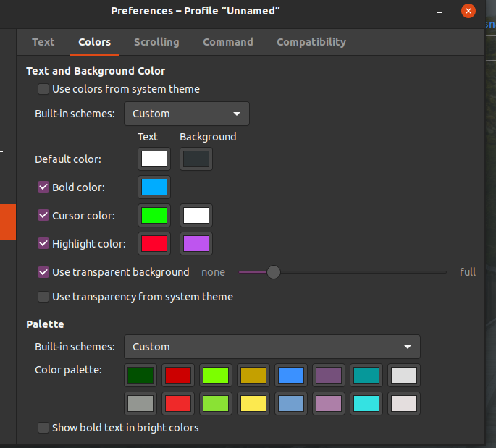496x448 pixels.
Task: Edit off-white palette color in bottom row
Action: coord(404,403)
